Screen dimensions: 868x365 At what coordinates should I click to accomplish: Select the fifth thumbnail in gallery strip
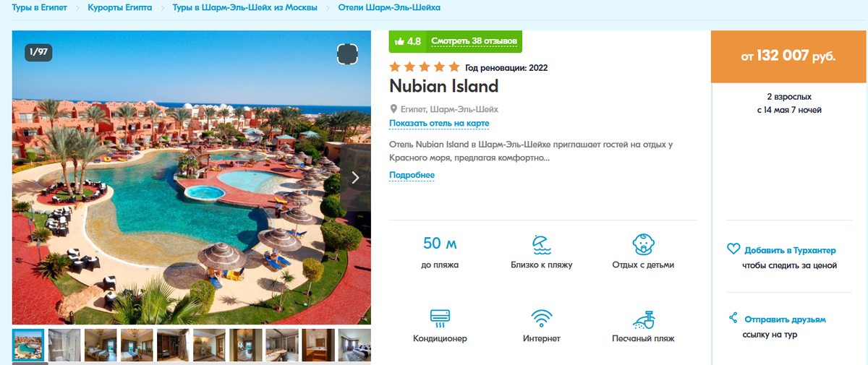pos(173,345)
